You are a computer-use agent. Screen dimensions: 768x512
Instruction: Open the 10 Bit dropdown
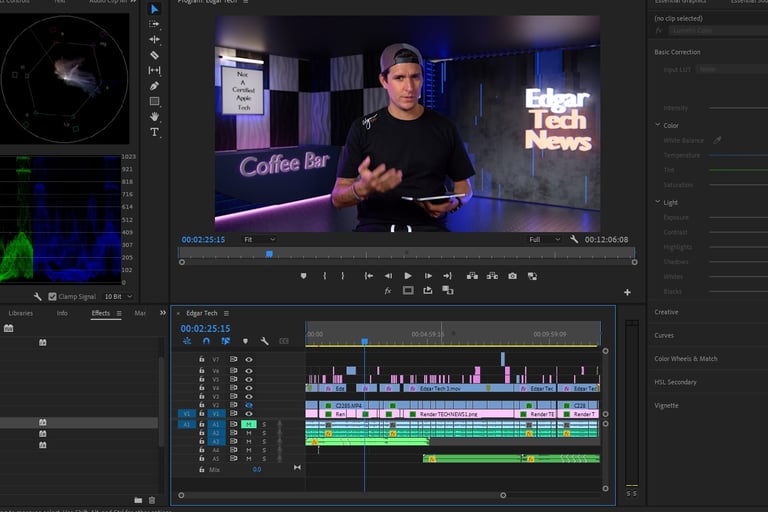click(118, 296)
